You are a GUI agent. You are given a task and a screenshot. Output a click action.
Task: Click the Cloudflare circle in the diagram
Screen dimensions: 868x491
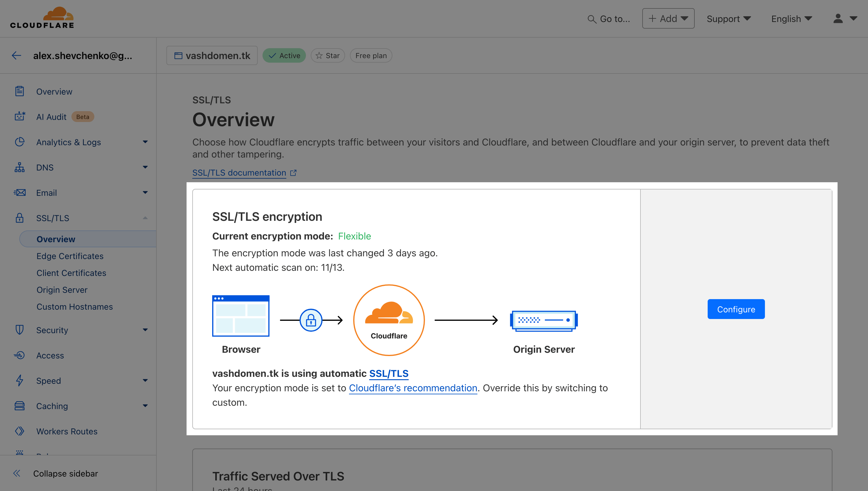[x=389, y=320]
